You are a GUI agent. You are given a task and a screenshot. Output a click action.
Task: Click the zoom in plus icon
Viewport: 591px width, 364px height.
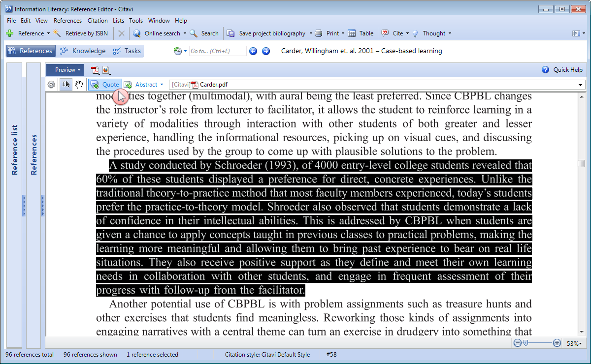tap(557, 343)
